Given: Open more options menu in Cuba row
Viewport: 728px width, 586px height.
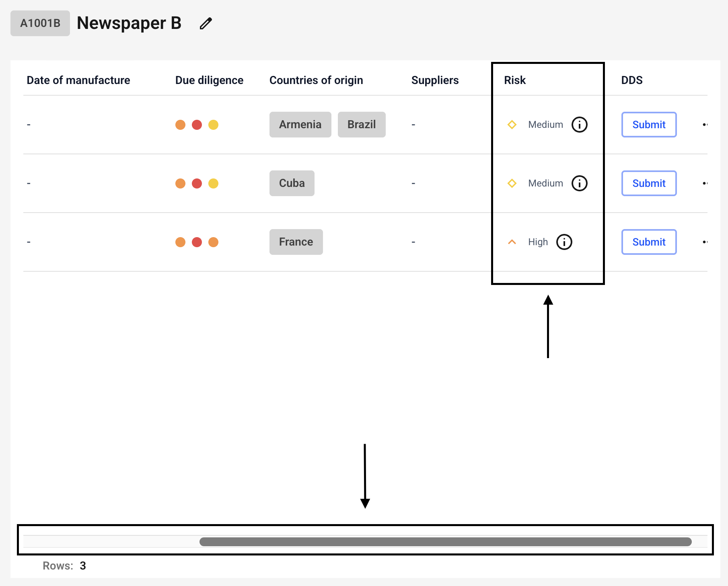Looking at the screenshot, I should click(x=704, y=183).
